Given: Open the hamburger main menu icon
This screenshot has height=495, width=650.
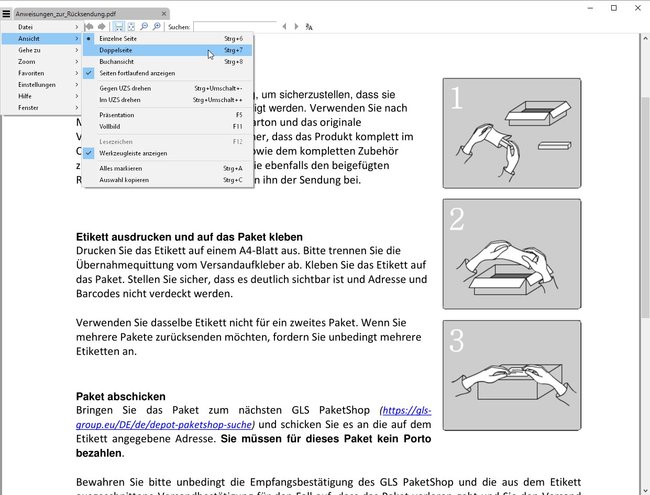Looking at the screenshot, I should [6, 14].
